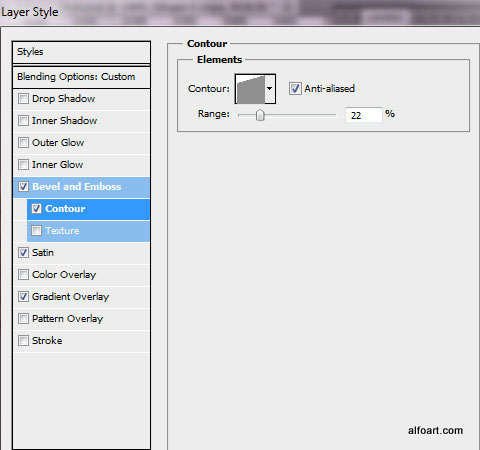
Task: Open Blending Options: Custom settings
Action: (x=81, y=77)
